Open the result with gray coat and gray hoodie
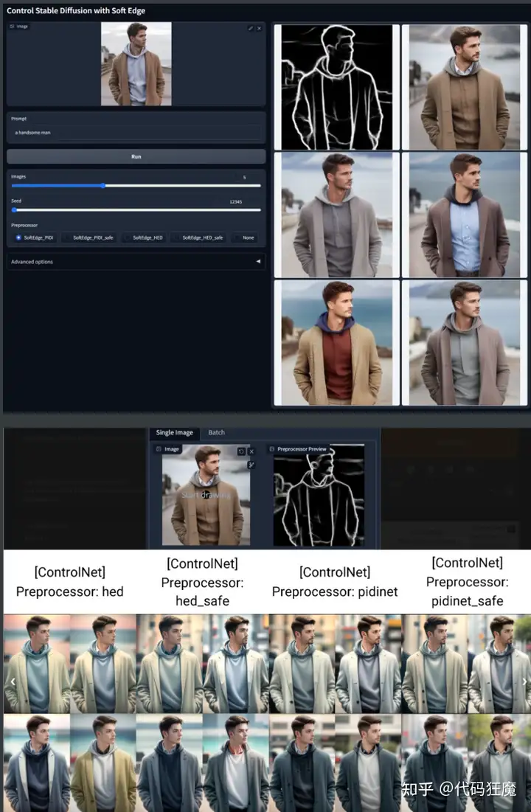 tap(337, 215)
